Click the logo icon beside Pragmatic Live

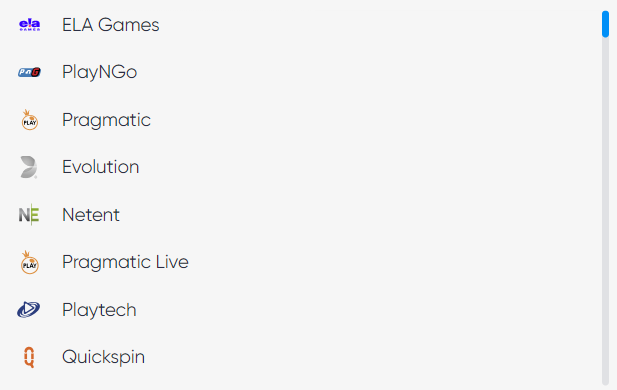(x=30, y=262)
